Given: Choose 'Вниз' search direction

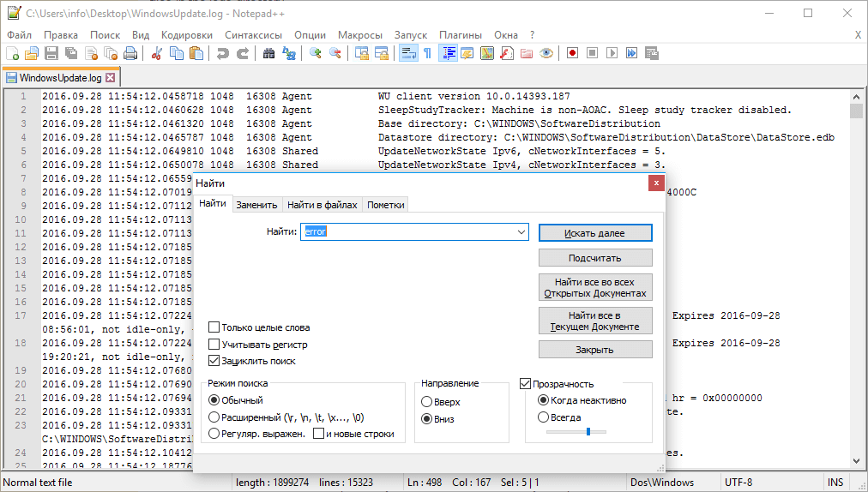Looking at the screenshot, I should 427,419.
